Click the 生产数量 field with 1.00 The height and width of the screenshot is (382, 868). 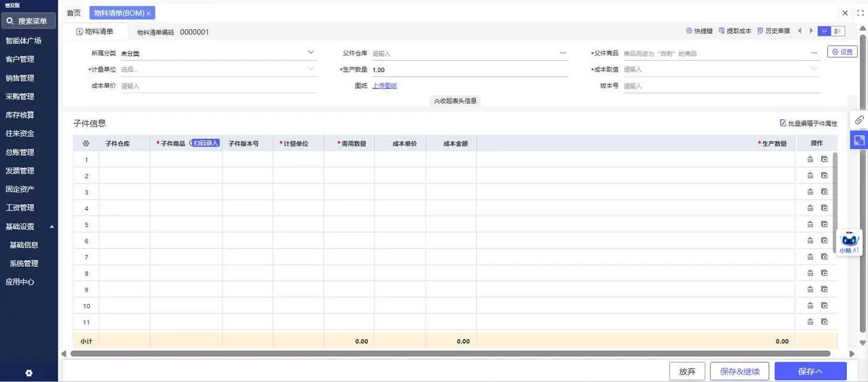[470, 70]
